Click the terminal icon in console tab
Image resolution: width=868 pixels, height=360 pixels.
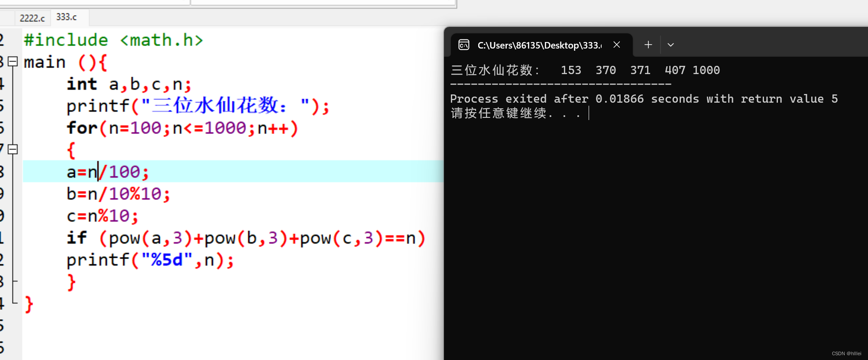[x=464, y=45]
